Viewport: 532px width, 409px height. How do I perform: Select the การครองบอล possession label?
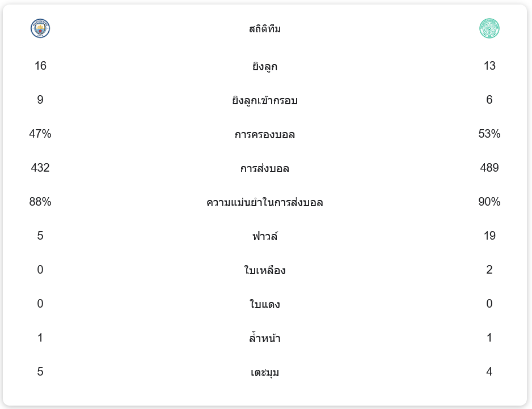pyautogui.click(x=265, y=134)
